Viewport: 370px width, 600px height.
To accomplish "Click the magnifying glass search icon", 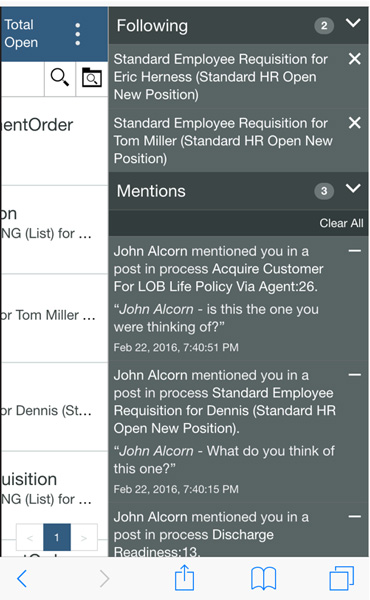I will pos(60,77).
